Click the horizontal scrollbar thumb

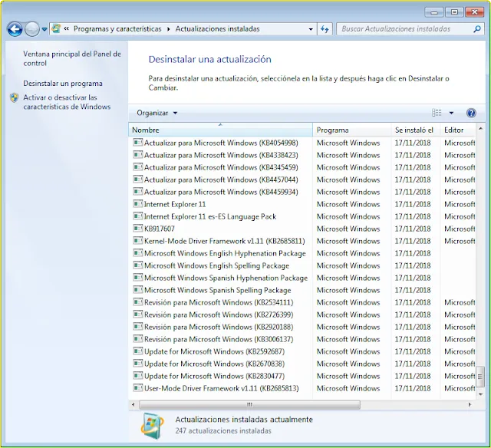(249, 404)
